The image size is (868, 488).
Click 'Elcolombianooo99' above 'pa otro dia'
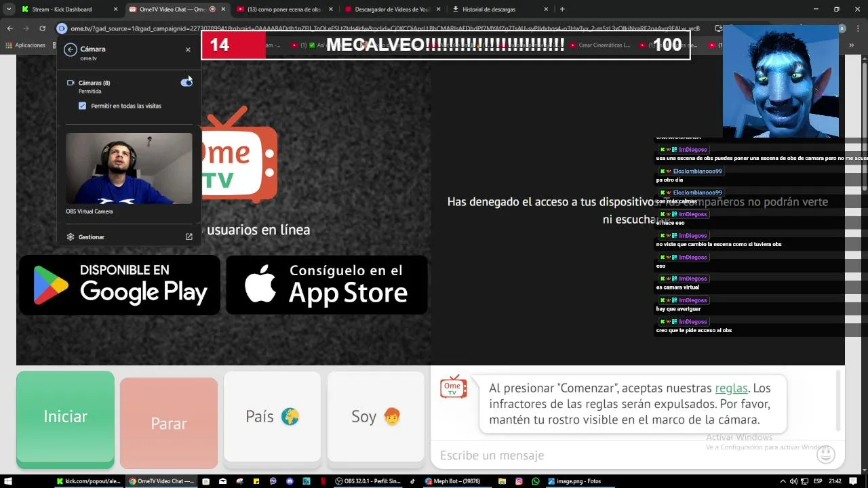[x=697, y=171]
